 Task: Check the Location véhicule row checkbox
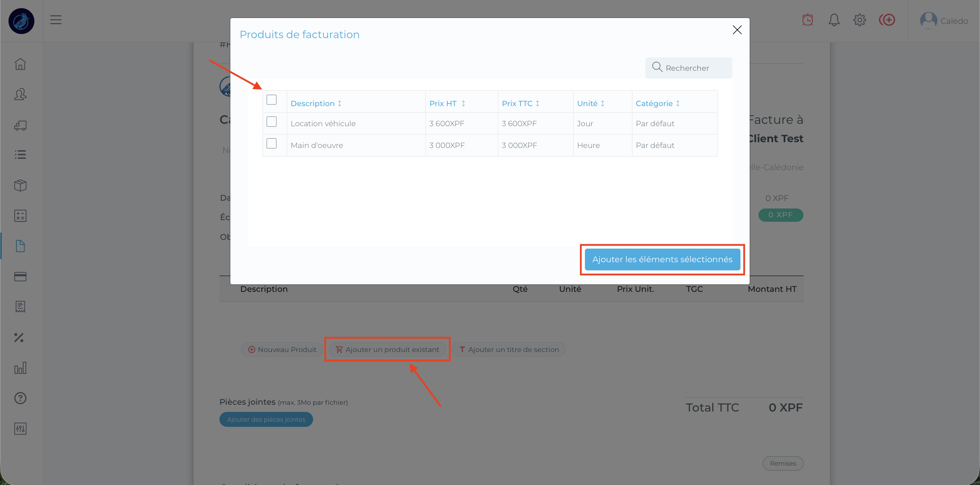click(272, 122)
